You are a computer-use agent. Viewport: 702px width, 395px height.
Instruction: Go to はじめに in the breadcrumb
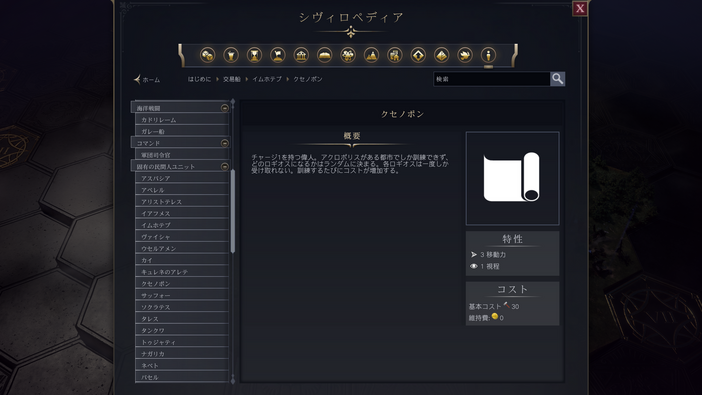click(199, 79)
